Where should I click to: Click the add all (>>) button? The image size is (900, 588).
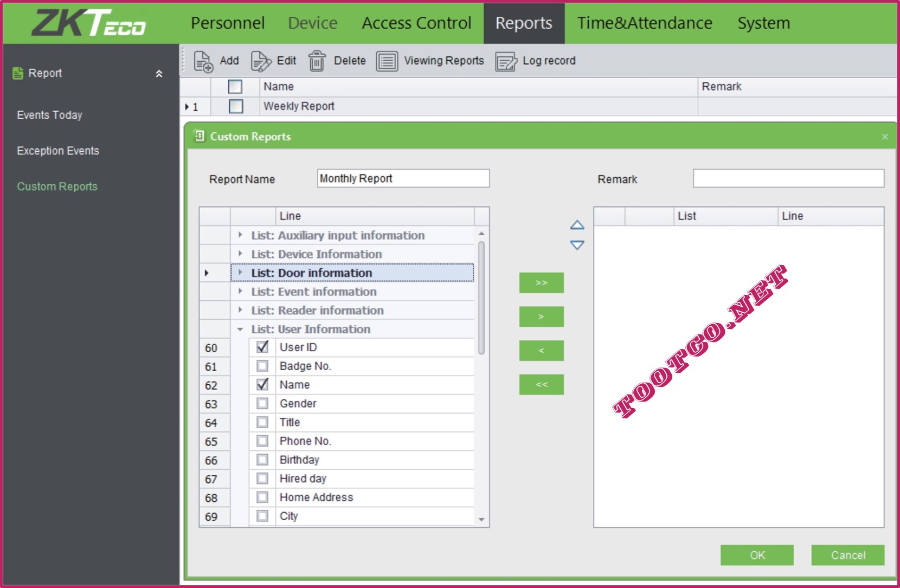click(x=541, y=283)
